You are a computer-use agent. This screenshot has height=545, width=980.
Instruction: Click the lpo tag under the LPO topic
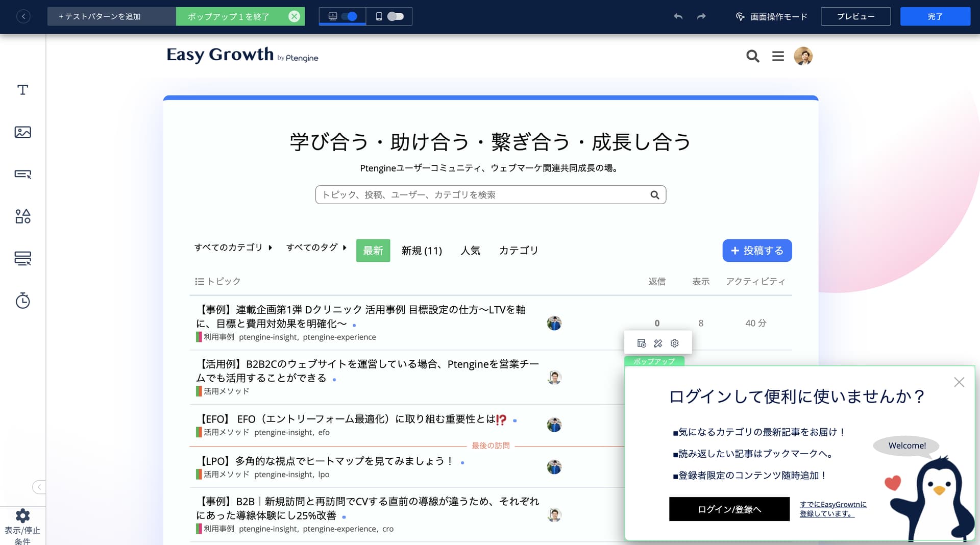tap(324, 474)
